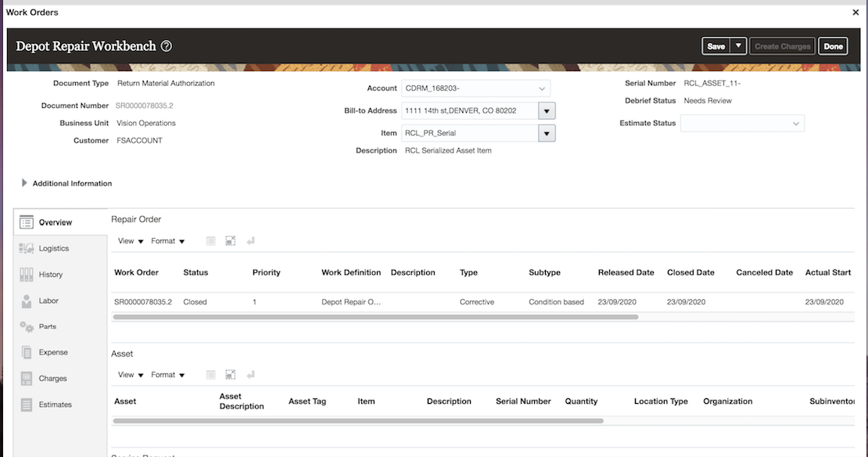Click the Item input field RCL_PR_Serial
The width and height of the screenshot is (868, 457).
click(469, 134)
